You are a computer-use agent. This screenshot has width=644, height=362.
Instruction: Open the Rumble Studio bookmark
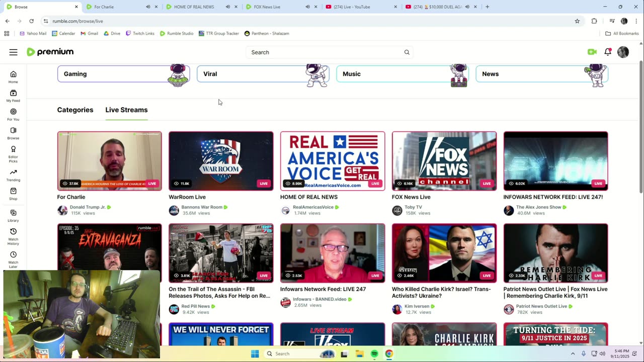point(177,33)
